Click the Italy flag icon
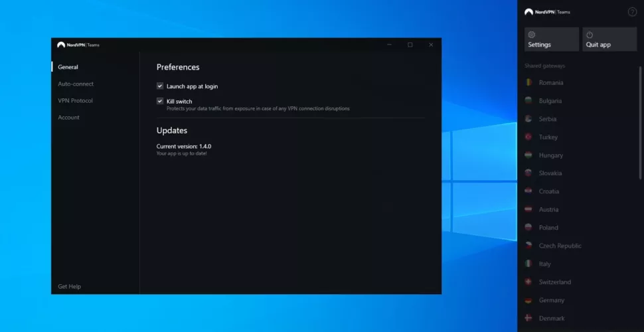644x332 pixels. click(x=528, y=264)
